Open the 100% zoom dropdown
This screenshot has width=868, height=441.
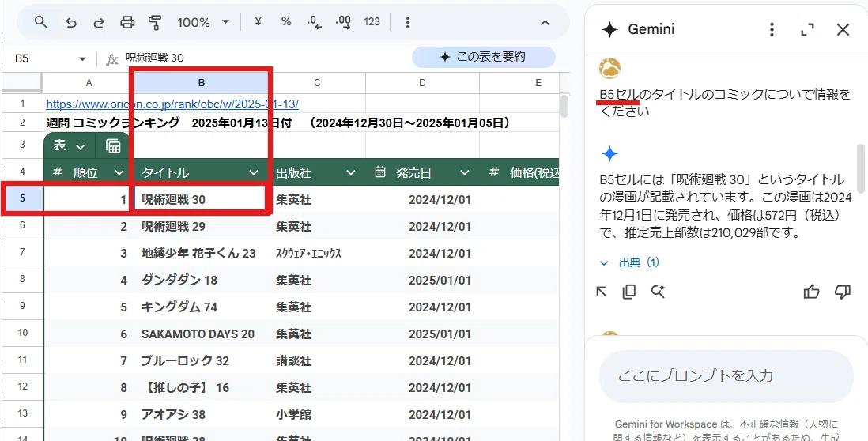coord(202,22)
